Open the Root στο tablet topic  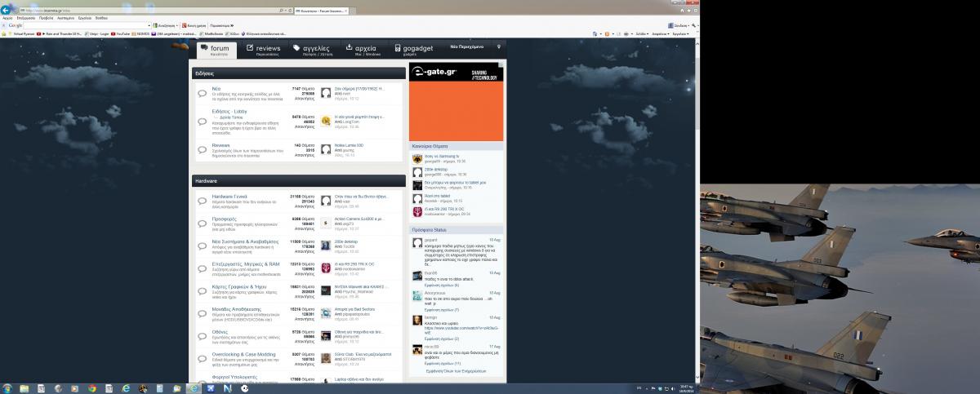pos(438,197)
